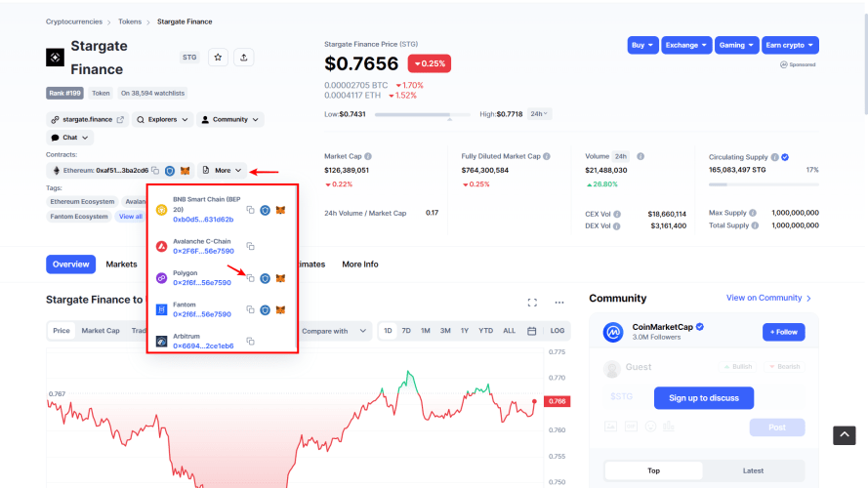Open the chart calendar date picker

tap(531, 331)
